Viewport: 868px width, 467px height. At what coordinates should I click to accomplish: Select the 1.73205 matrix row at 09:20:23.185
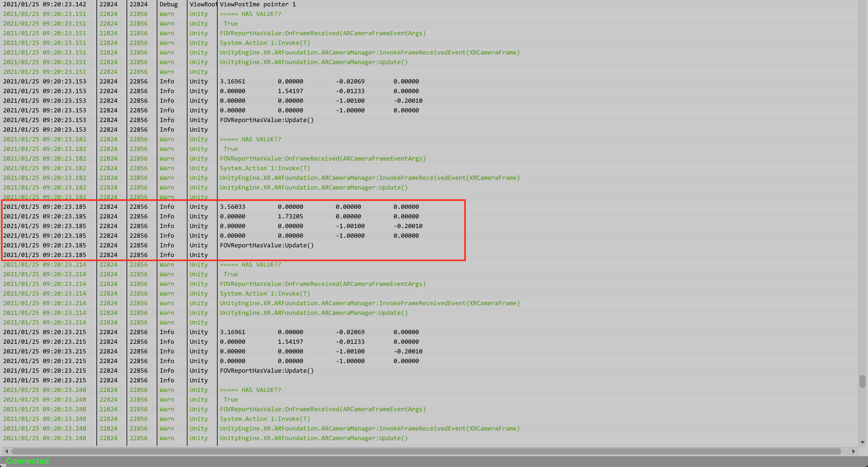point(290,216)
